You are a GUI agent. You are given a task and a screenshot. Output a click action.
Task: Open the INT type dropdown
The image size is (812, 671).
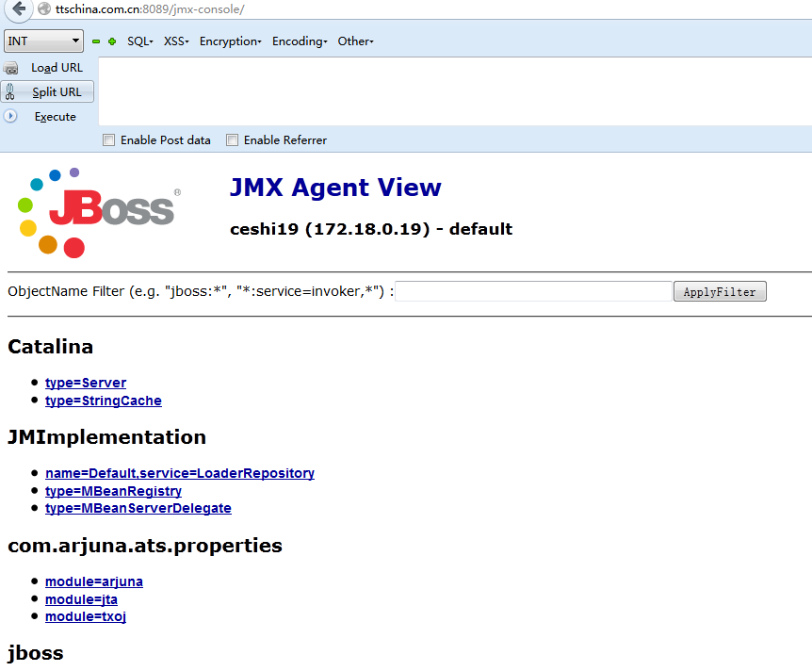(43, 41)
